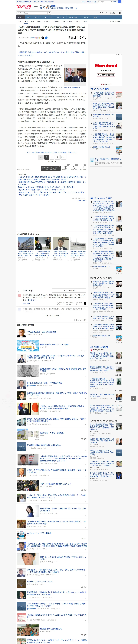
Task: Open 2025年ハウスメーカーランキング link
Action: pyautogui.click(x=40, y=582)
